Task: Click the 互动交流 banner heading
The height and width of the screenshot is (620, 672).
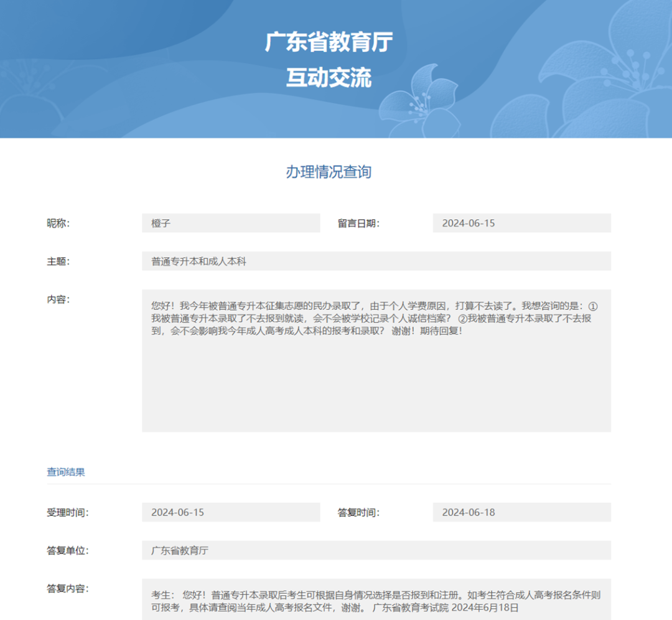Action: tap(329, 78)
